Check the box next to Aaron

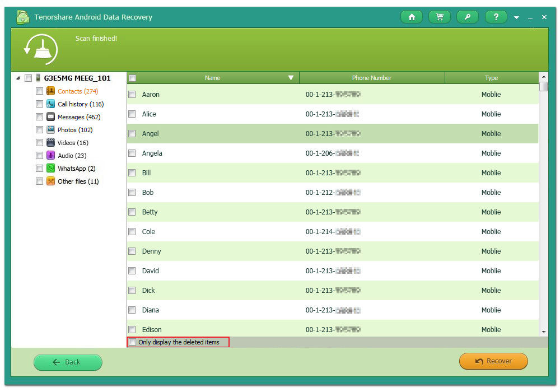tap(132, 95)
